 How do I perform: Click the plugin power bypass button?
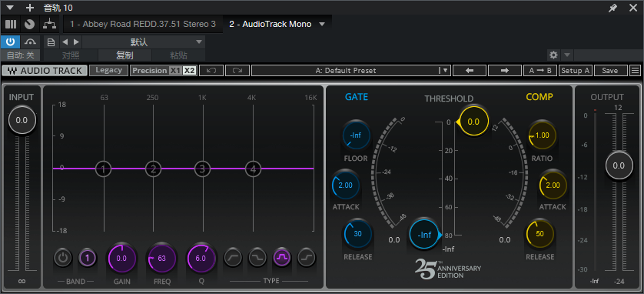click(10, 42)
